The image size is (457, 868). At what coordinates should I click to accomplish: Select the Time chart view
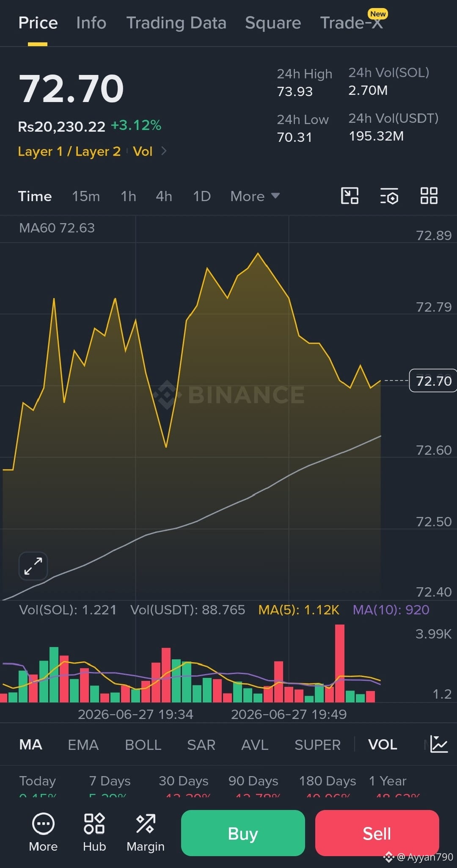click(35, 196)
